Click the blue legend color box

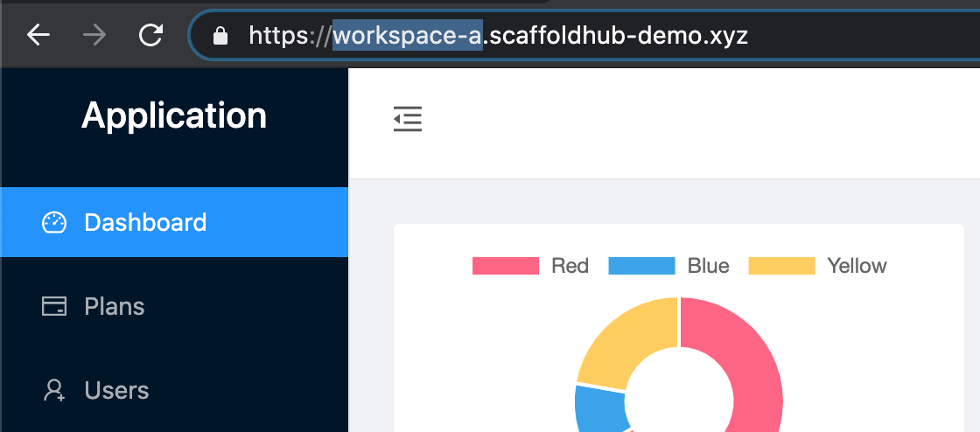point(641,266)
